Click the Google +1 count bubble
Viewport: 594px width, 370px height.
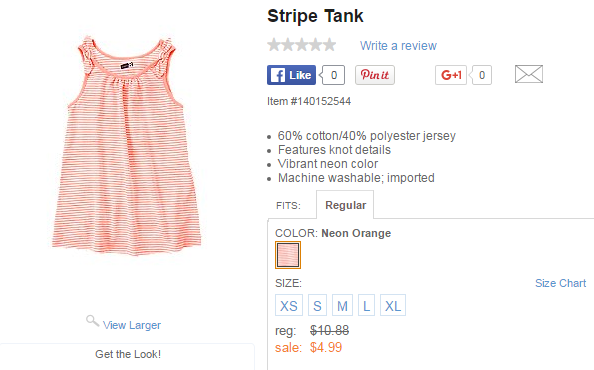click(x=480, y=75)
